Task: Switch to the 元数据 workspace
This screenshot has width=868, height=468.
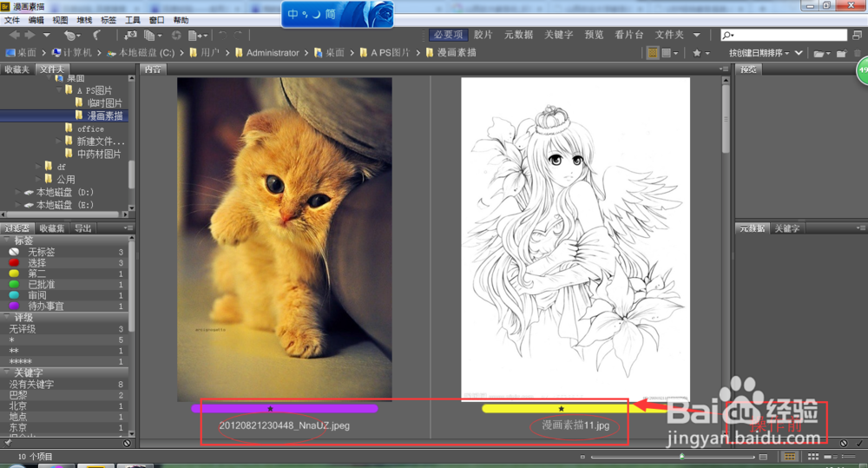Action: (x=518, y=35)
